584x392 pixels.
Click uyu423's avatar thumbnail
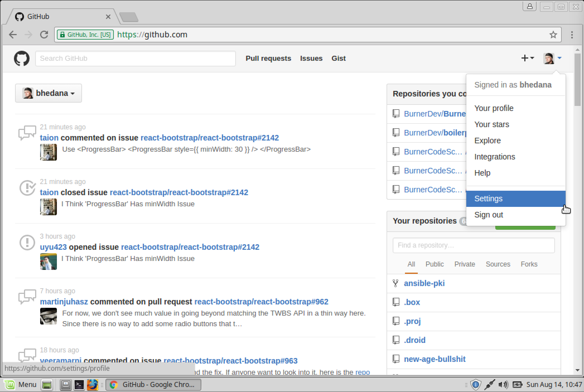pos(49,262)
